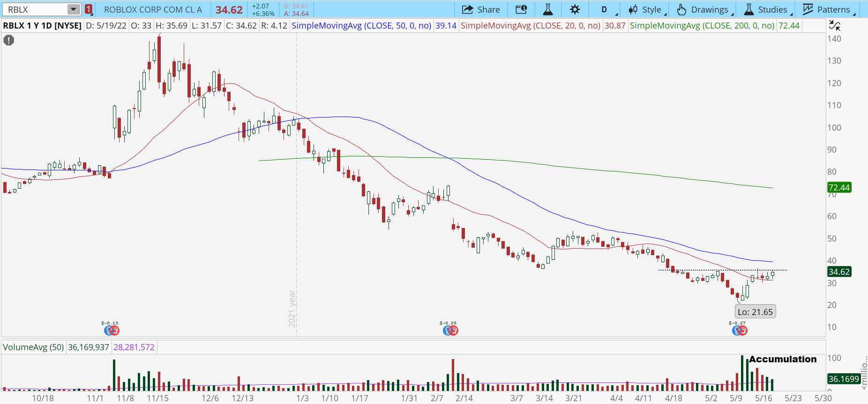Open the symbol info card icon
Image resolution: width=868 pixels, height=404 pixels.
coord(521,9)
